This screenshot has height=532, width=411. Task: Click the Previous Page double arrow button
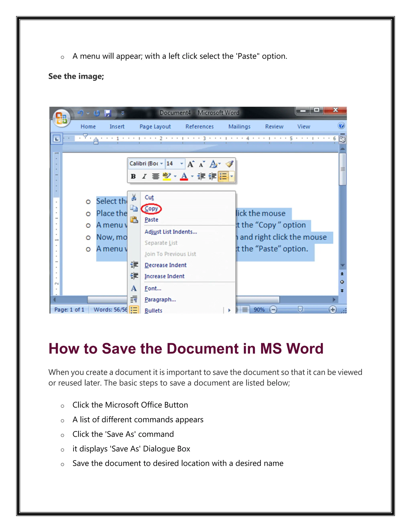point(342,274)
